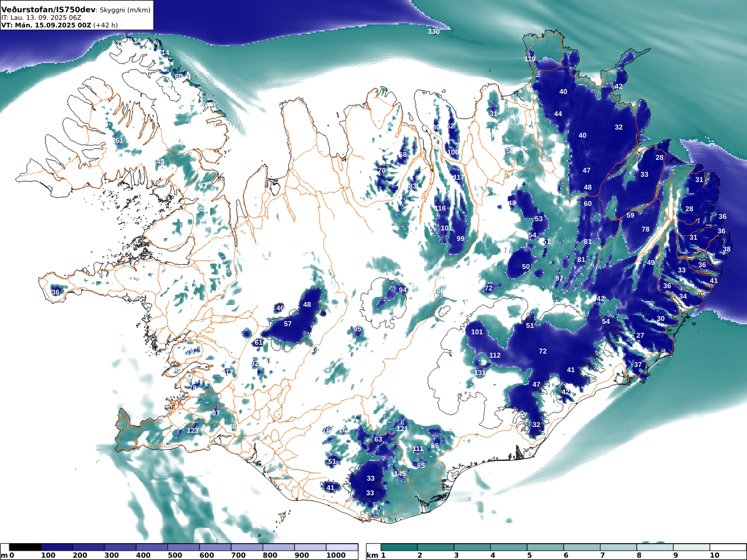Pick the black 0–100 m legend swatch
Screen dimensions: 747x560
coord(25,547)
